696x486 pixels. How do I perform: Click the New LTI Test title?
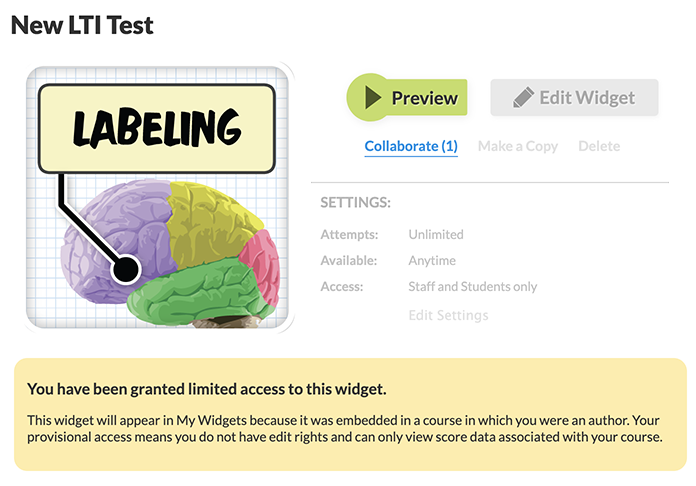[82, 25]
